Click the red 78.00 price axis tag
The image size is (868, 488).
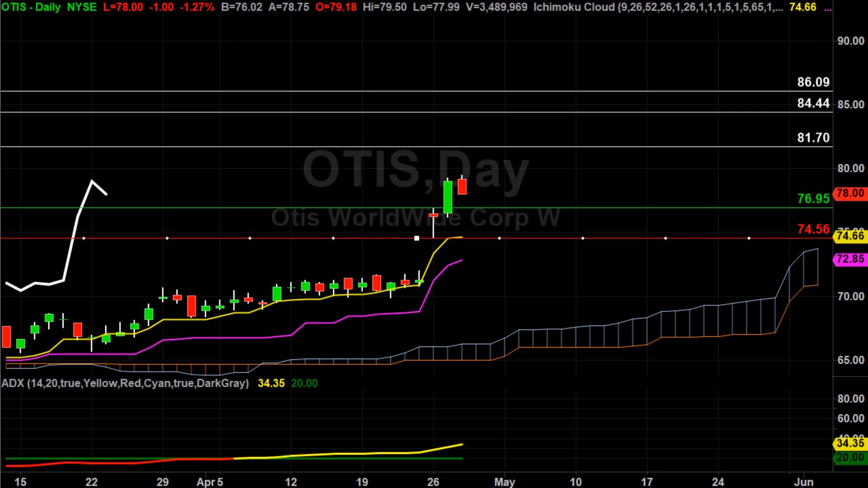[850, 193]
